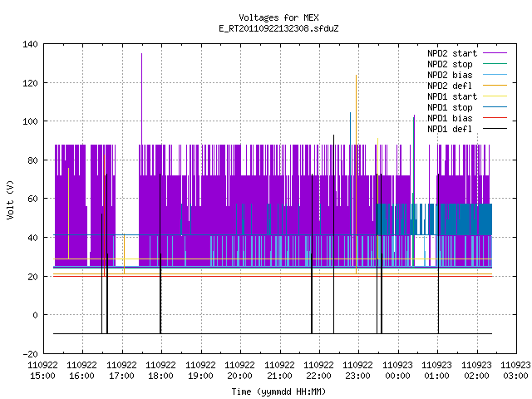Screen dimensions: 532x399
Task: Click the 'Time (yymmdd HH:MM)' x-axis label
Action: click(x=278, y=392)
